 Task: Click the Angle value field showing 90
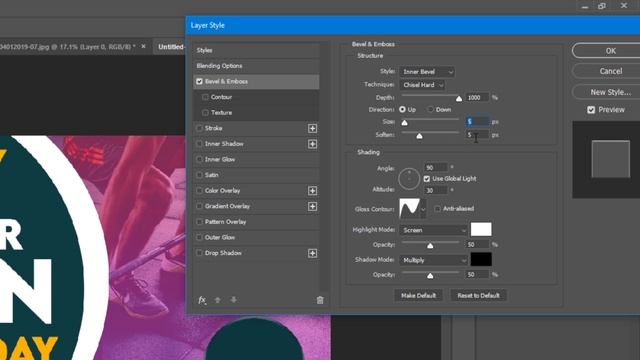pyautogui.click(x=436, y=167)
